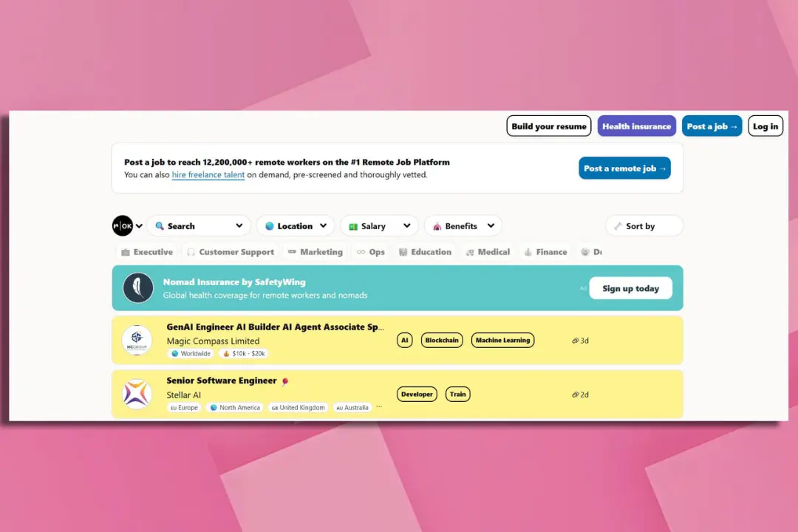798x532 pixels.
Task: Select the Education category tab
Action: pyautogui.click(x=425, y=252)
